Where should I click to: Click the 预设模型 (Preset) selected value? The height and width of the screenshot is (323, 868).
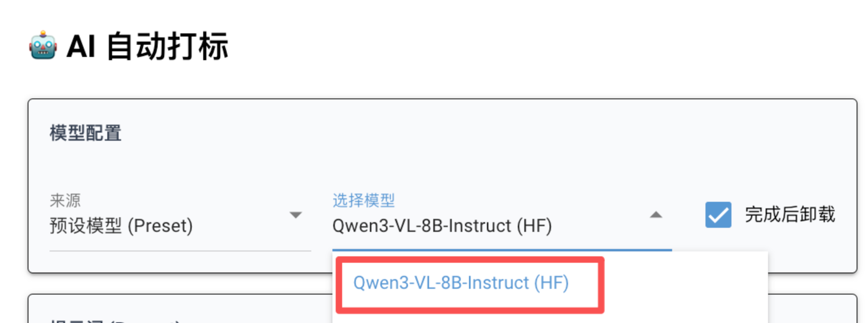[121, 226]
